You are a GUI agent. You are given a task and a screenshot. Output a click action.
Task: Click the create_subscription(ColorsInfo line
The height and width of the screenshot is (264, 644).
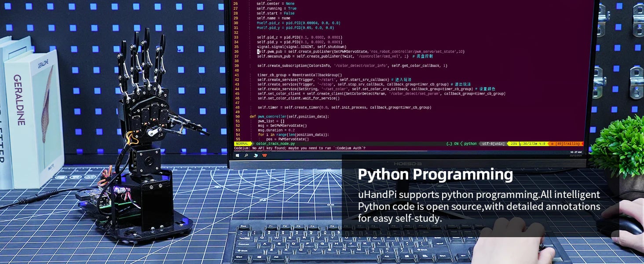352,66
